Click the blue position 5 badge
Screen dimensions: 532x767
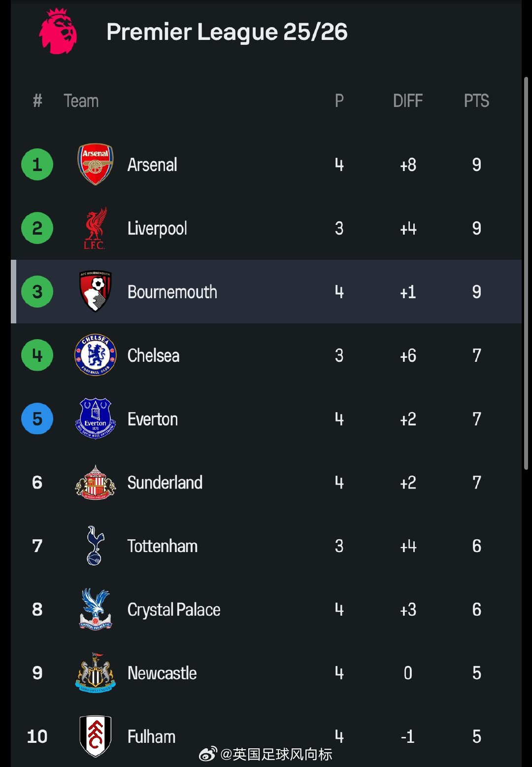[x=37, y=418]
